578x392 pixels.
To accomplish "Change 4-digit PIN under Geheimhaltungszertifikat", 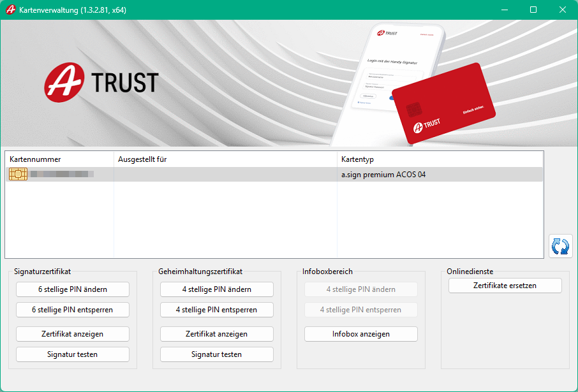I will point(217,289).
